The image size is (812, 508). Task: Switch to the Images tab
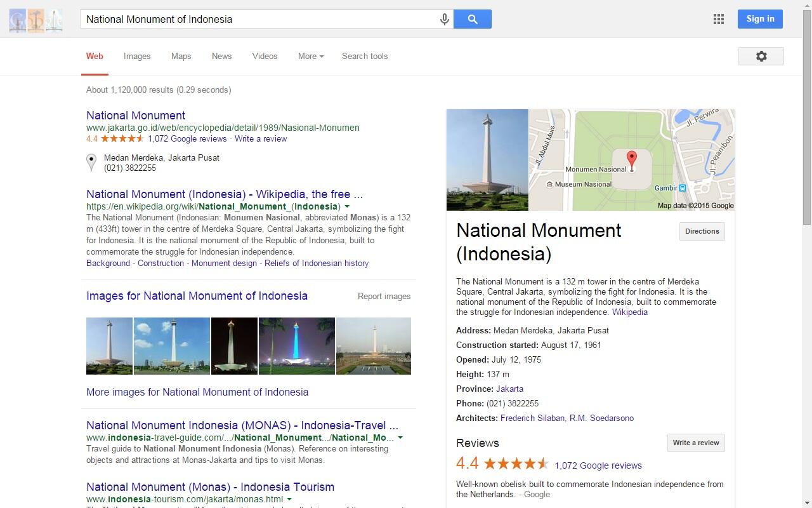[x=137, y=56]
